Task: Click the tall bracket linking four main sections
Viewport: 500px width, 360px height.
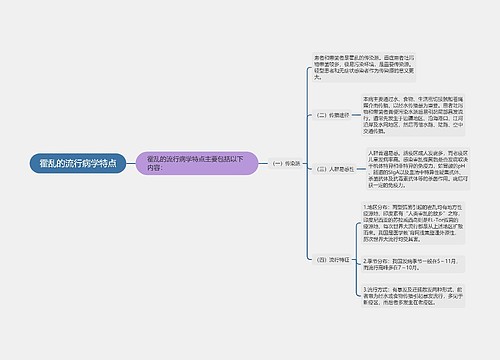Action: click(307, 163)
